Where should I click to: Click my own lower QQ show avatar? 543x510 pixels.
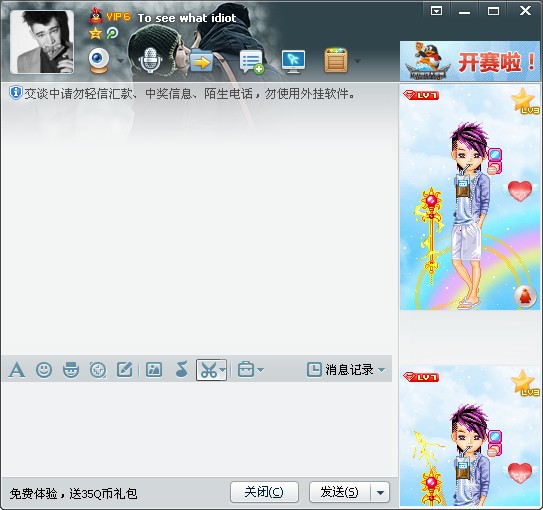[x=470, y=436]
